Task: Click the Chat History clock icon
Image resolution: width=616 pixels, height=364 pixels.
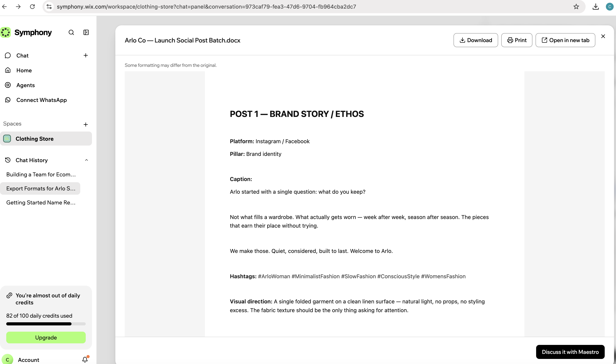Action: [8, 160]
